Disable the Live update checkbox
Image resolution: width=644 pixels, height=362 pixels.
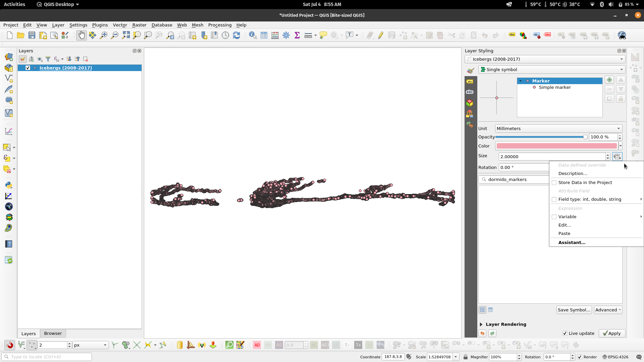[565, 333]
